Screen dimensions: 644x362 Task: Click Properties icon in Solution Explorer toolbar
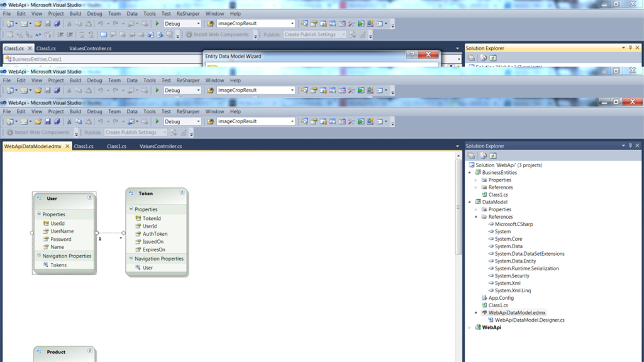click(x=471, y=156)
